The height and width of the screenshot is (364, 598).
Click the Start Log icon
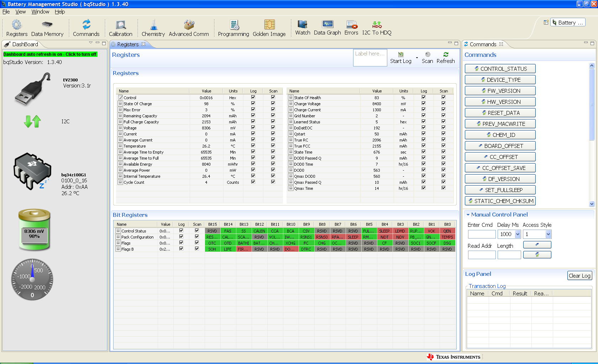(x=401, y=54)
